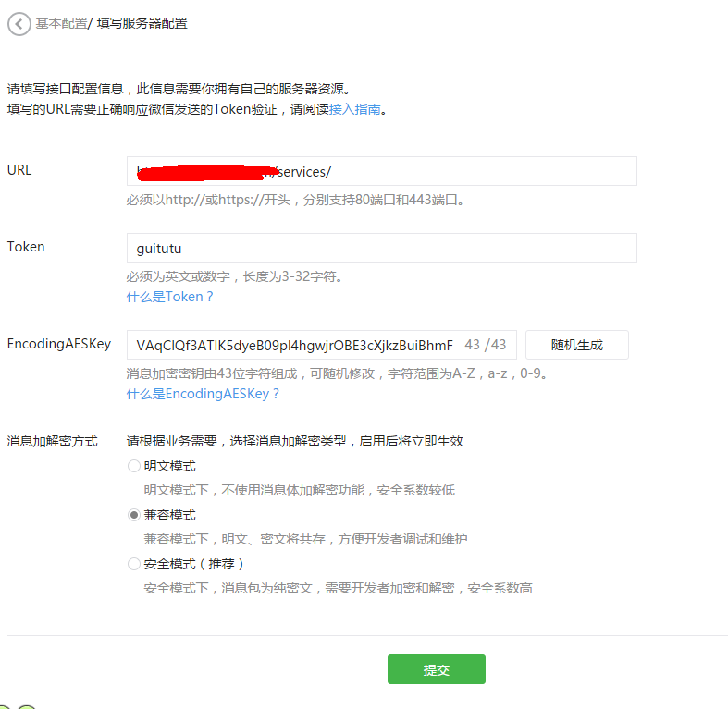Image resolution: width=728 pixels, height=709 pixels.
Task: Open the 接入指南 guide link
Action: 354,109
